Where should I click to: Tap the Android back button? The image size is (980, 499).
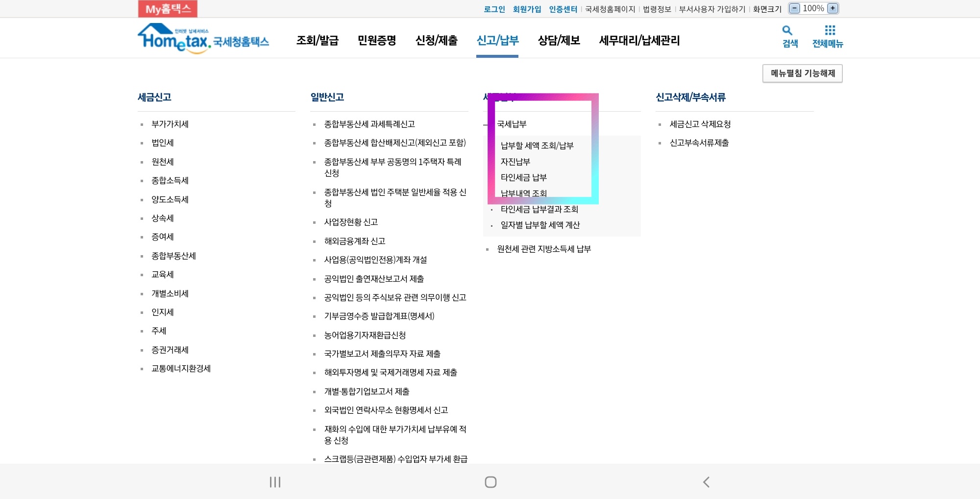(706, 482)
